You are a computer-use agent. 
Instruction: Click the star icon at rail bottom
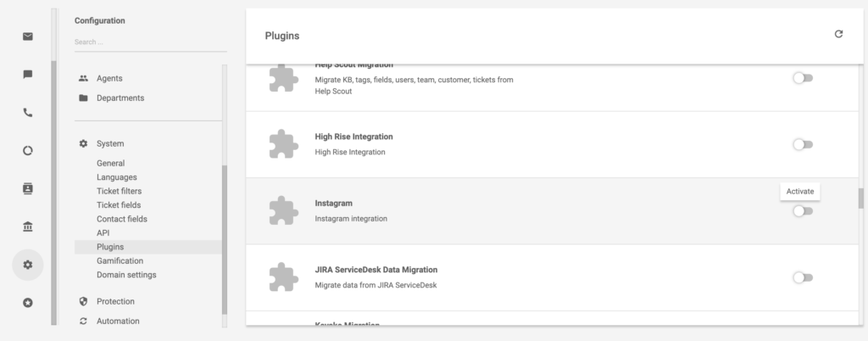coord(28,302)
